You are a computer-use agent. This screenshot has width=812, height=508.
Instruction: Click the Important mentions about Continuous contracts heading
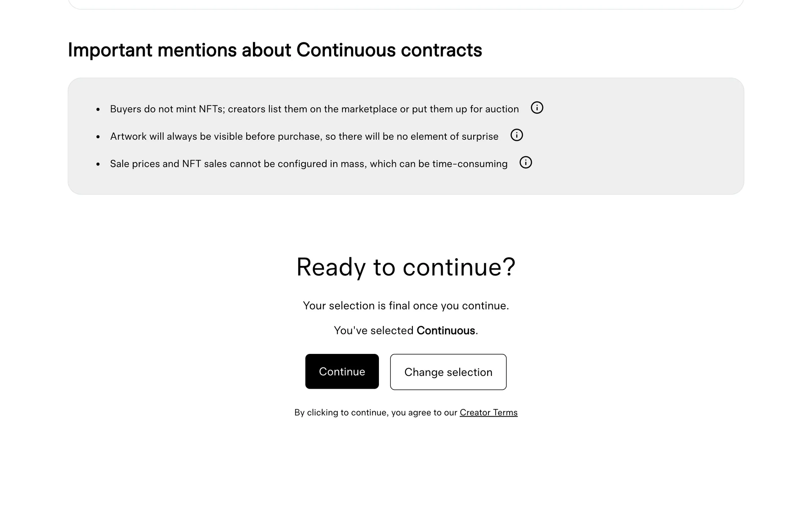(275, 50)
